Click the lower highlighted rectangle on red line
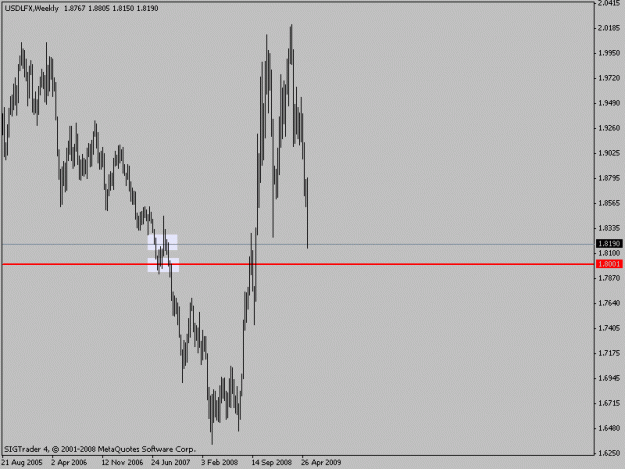Viewport: 625px width, 469px height. point(163,265)
